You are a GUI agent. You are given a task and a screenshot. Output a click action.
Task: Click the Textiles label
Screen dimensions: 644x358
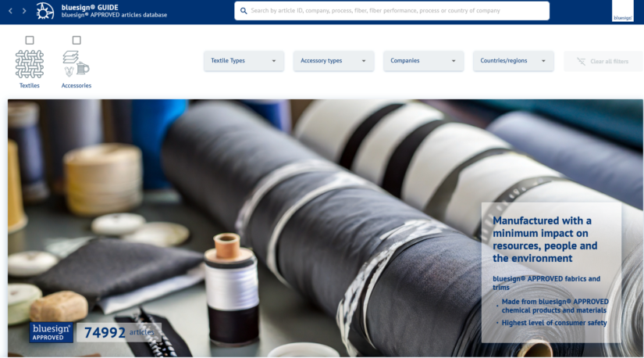(30, 85)
